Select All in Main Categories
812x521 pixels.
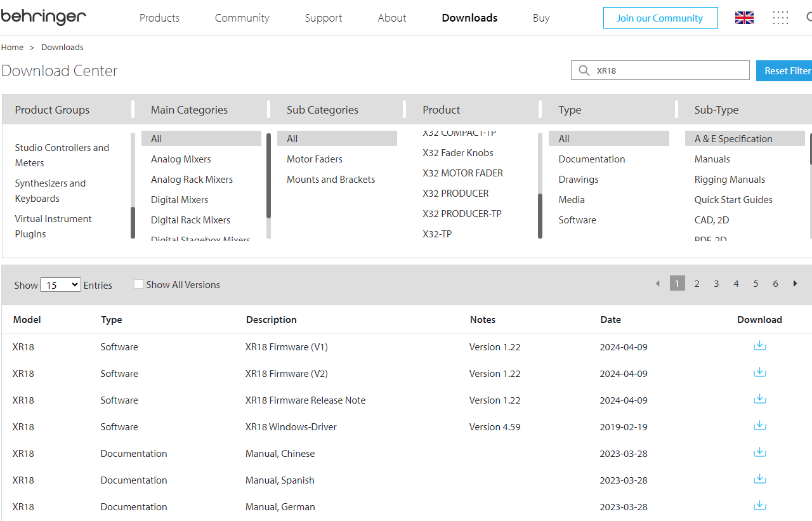[x=201, y=138]
